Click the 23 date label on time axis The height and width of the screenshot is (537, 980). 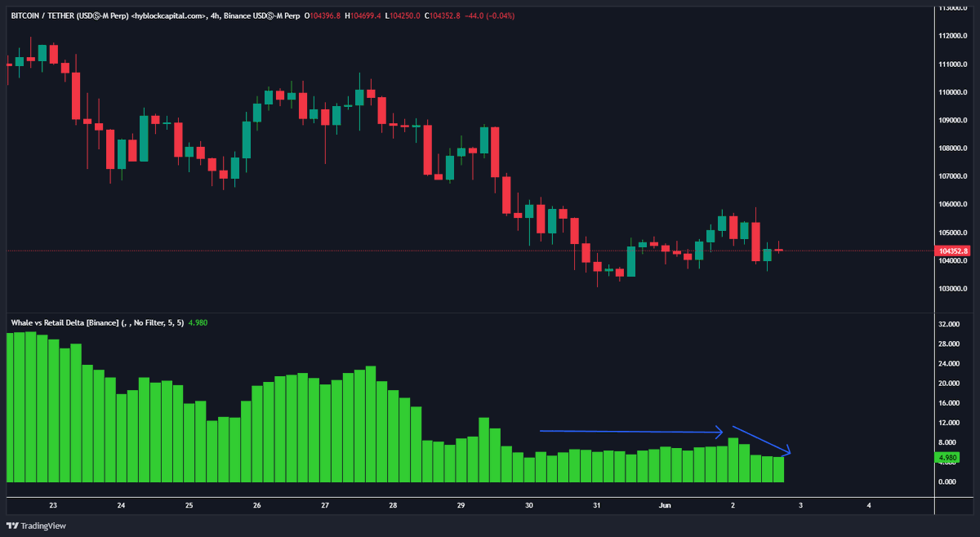coord(53,506)
